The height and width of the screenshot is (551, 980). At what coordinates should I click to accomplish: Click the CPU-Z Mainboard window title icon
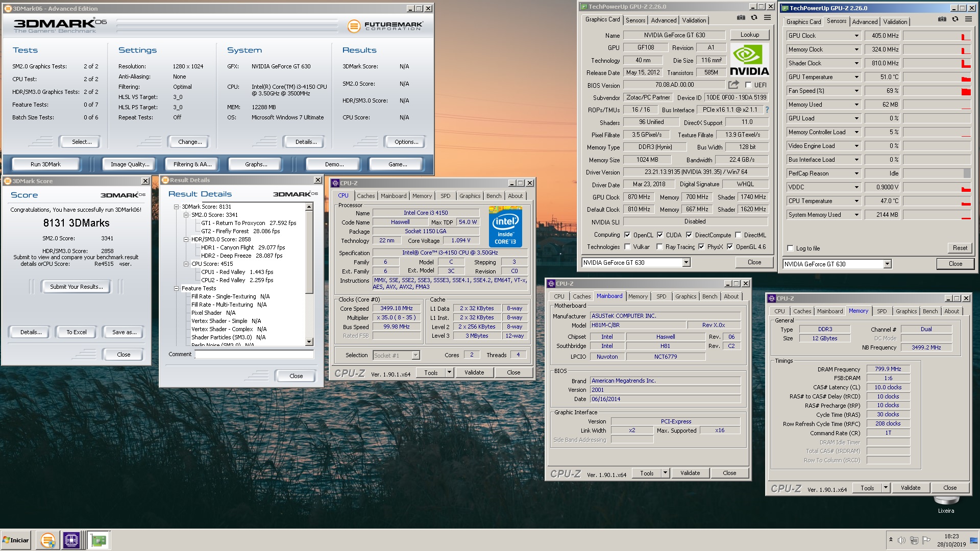pyautogui.click(x=551, y=284)
